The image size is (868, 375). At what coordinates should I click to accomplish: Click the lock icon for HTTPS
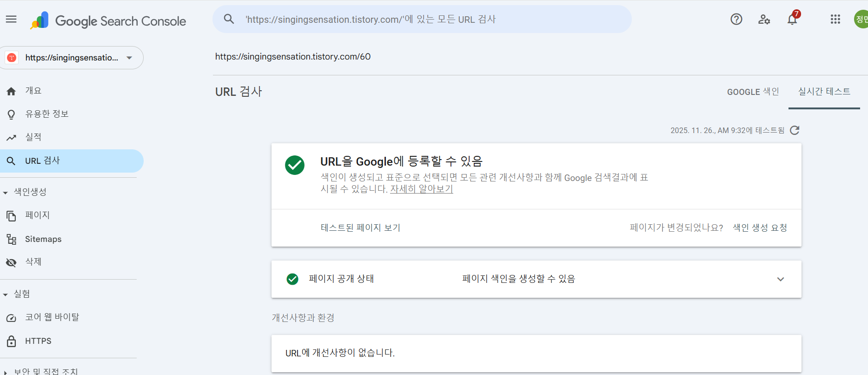(11, 341)
